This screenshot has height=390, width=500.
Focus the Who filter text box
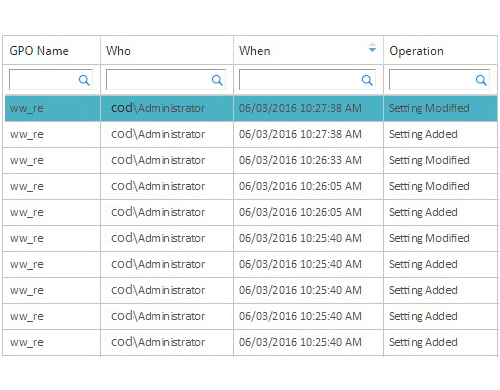tap(166, 80)
